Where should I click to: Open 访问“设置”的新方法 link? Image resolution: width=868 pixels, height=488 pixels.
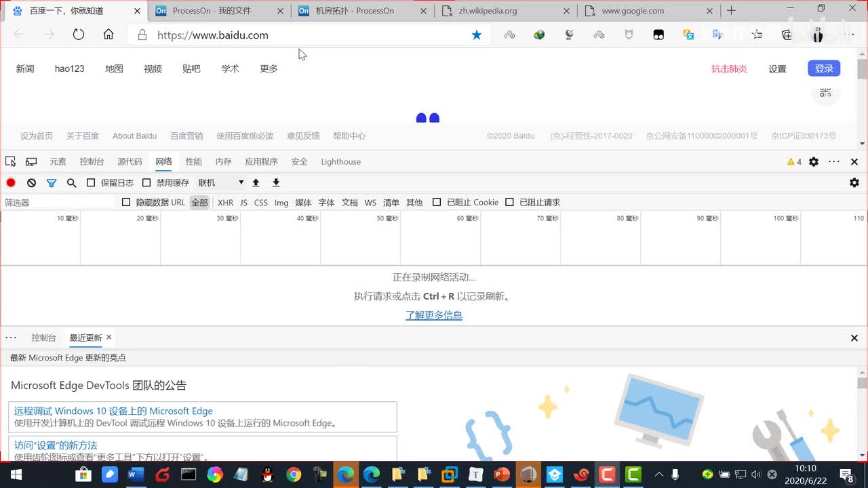point(56,445)
